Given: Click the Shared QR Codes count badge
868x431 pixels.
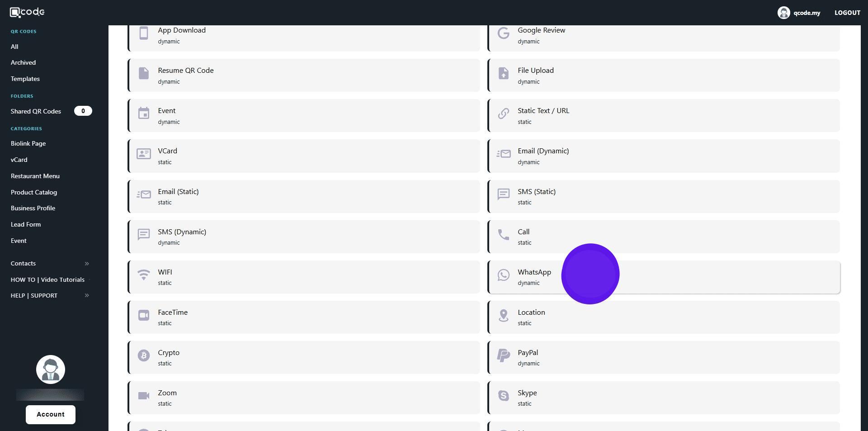Looking at the screenshot, I should click(83, 111).
